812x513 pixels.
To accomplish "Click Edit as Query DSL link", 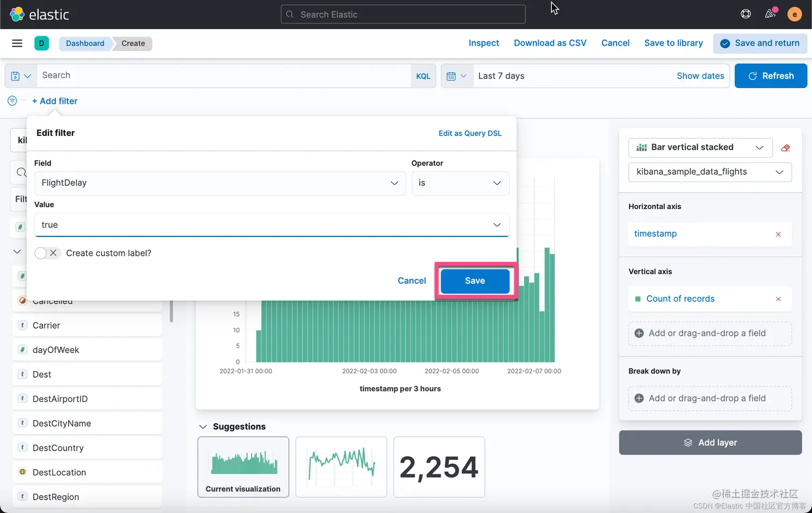I will click(470, 133).
